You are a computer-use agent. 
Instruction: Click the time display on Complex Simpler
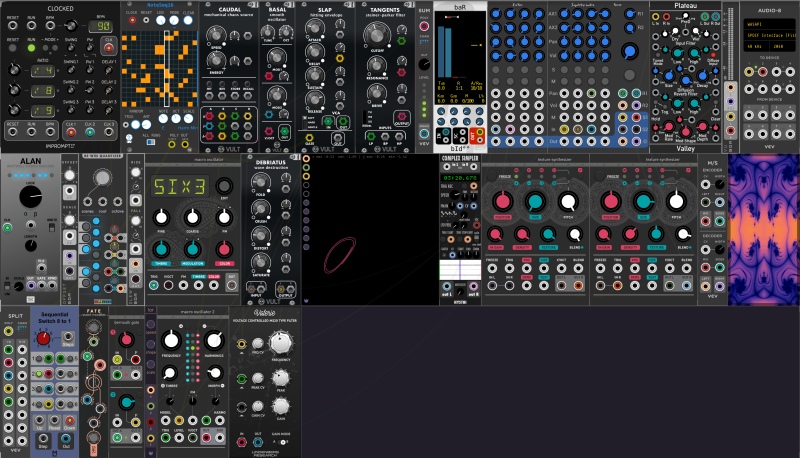[460, 178]
